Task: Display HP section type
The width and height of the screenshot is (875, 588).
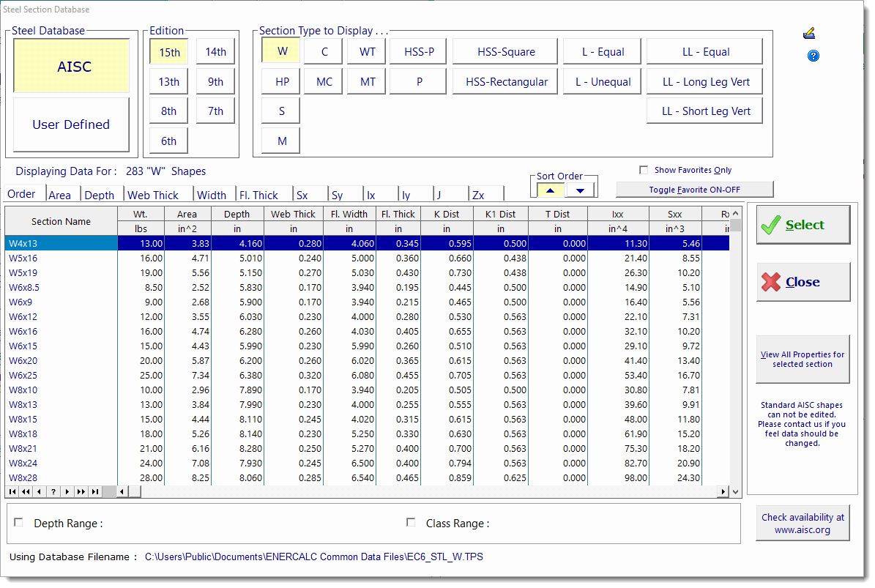Action: click(x=280, y=81)
